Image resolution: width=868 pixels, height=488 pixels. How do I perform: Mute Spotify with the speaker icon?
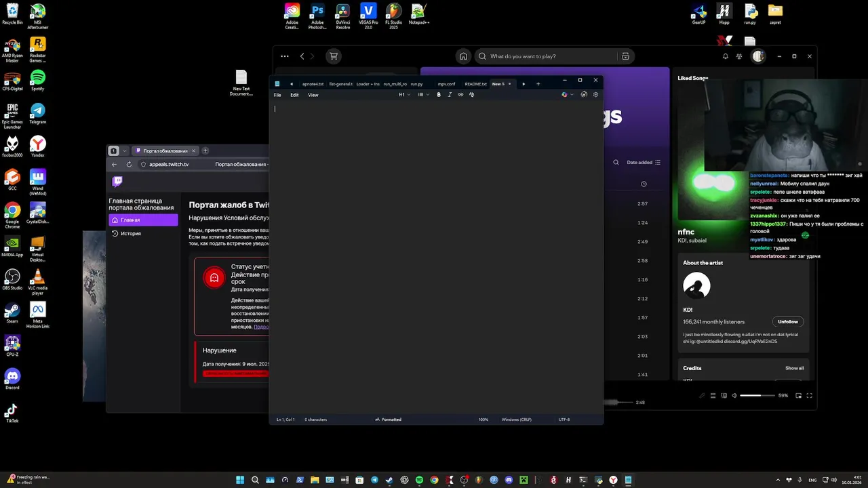click(734, 395)
